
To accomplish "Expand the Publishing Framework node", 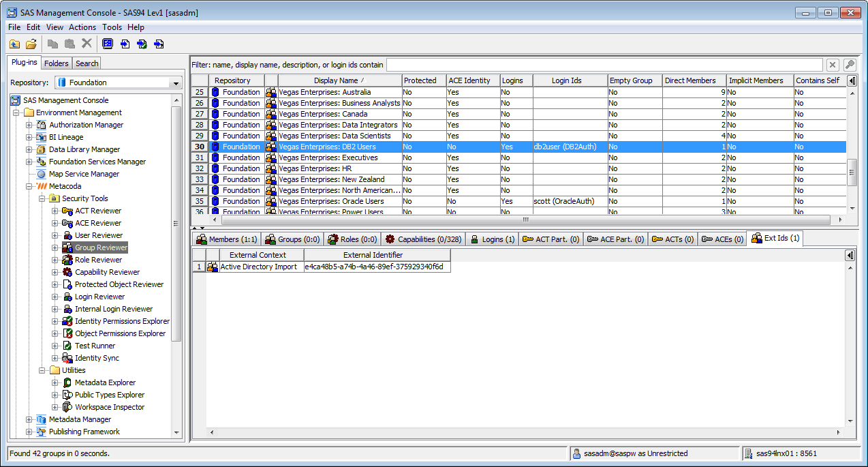I will [29, 432].
